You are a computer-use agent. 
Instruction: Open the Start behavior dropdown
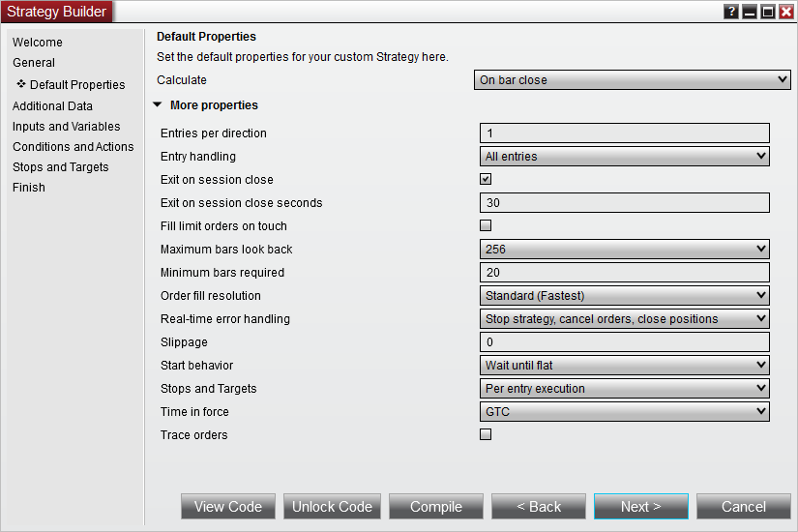click(625, 366)
